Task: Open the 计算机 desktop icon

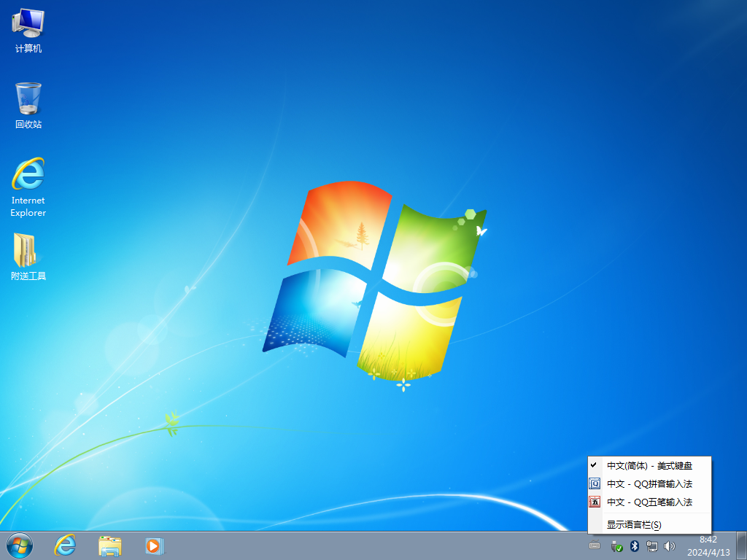Action: 28,29
